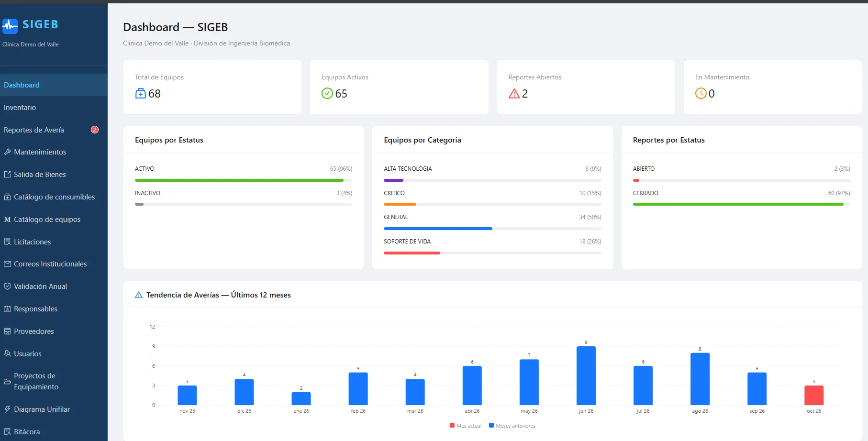Click the Catálogo de equipos M icon
The height and width of the screenshot is (441, 868).
pos(7,220)
